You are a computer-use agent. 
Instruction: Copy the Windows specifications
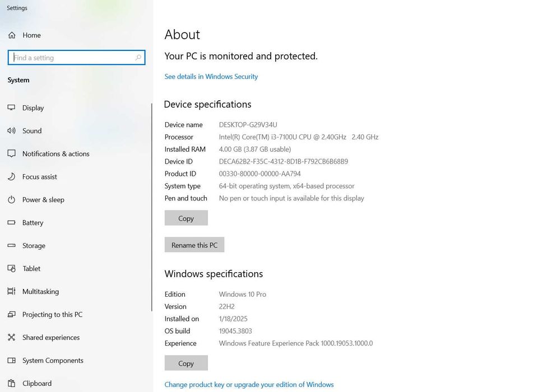[x=186, y=363]
